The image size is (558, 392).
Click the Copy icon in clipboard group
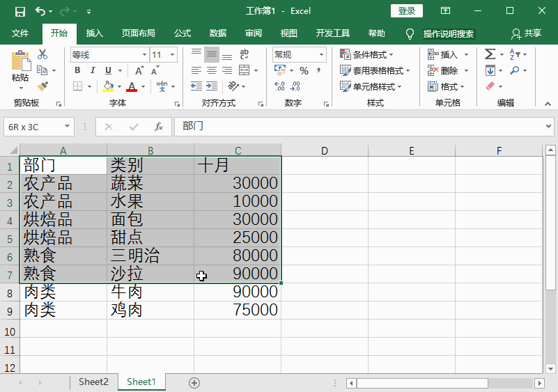pos(42,70)
